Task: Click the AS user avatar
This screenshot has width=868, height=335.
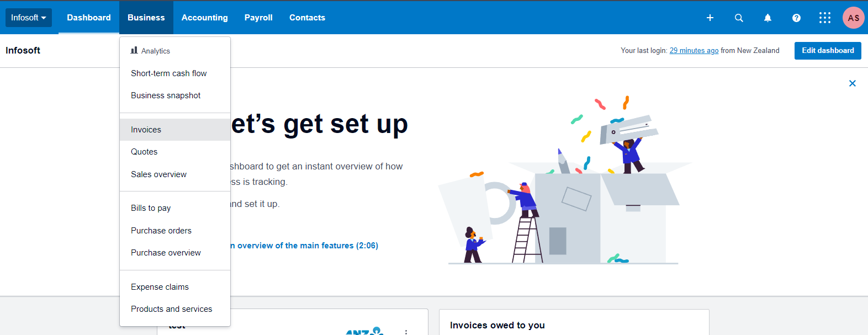Action: click(x=854, y=18)
